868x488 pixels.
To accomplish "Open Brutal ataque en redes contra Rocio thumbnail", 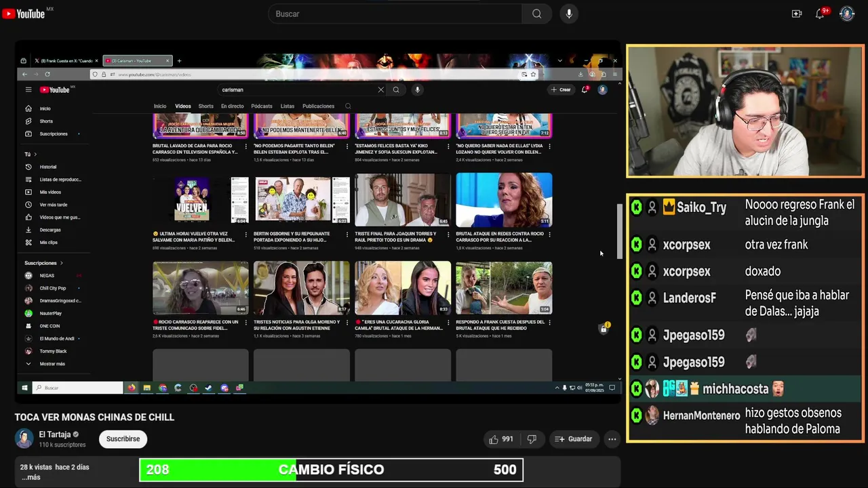I will pos(504,199).
